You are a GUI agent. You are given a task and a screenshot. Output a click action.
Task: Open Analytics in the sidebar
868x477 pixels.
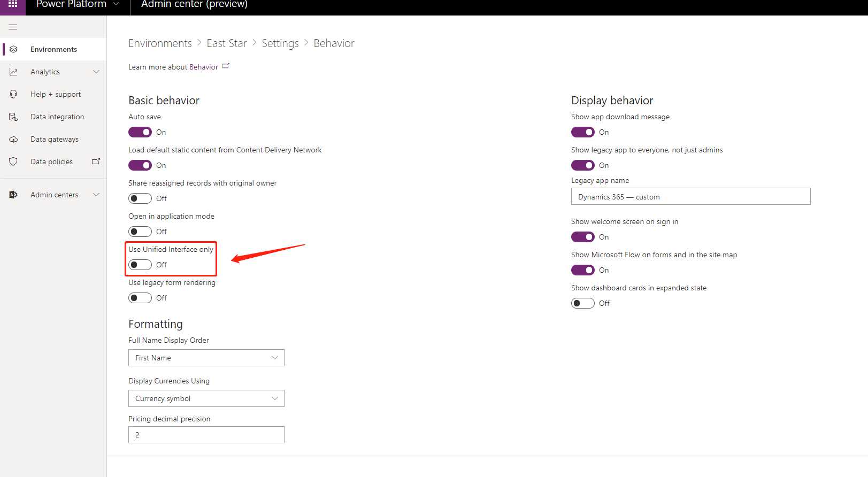pyautogui.click(x=53, y=72)
